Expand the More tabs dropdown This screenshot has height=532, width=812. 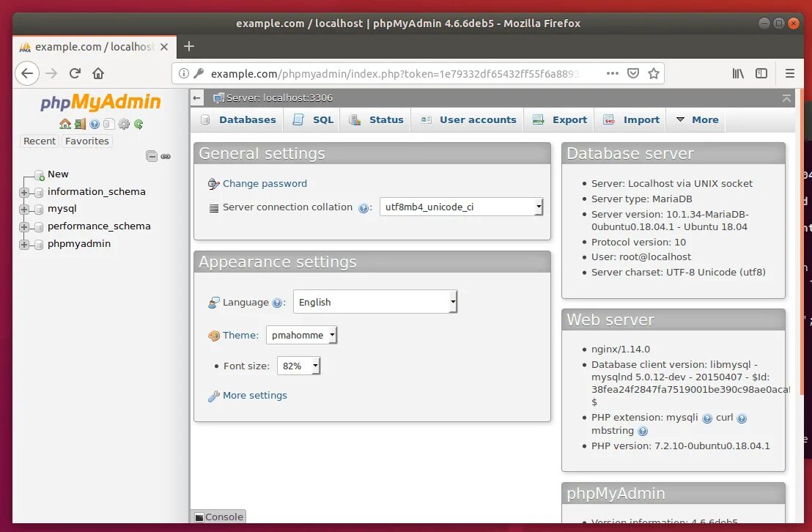pyautogui.click(x=697, y=119)
